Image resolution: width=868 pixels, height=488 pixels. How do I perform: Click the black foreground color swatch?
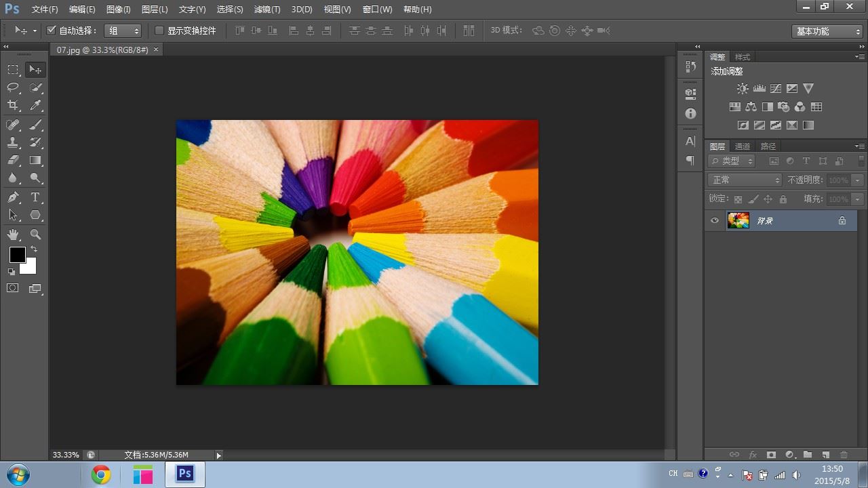[18, 254]
